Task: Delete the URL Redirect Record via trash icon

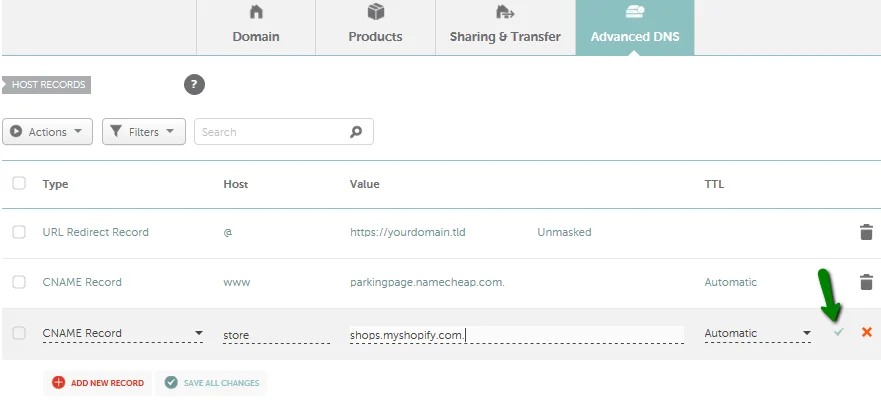Action: pos(866,232)
